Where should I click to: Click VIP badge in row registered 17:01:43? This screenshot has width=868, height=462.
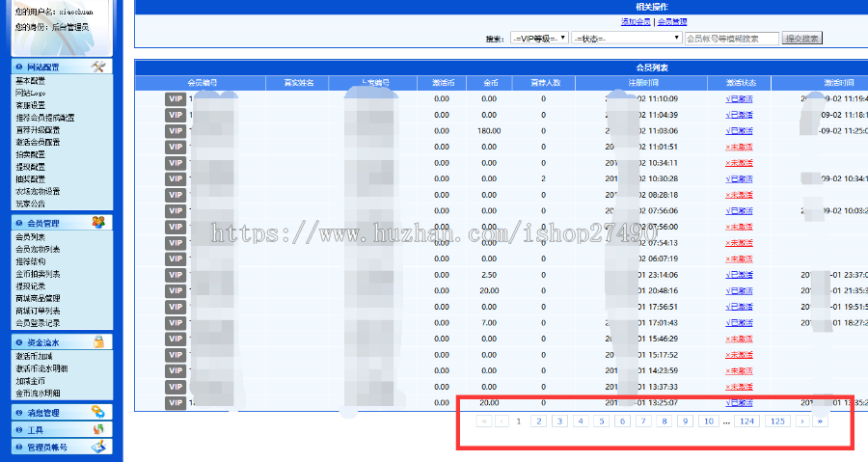[x=176, y=323]
